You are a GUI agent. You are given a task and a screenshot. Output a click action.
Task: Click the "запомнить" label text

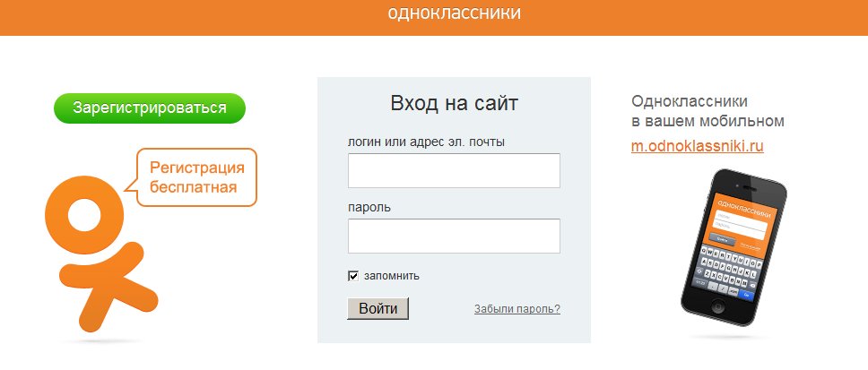(392, 276)
